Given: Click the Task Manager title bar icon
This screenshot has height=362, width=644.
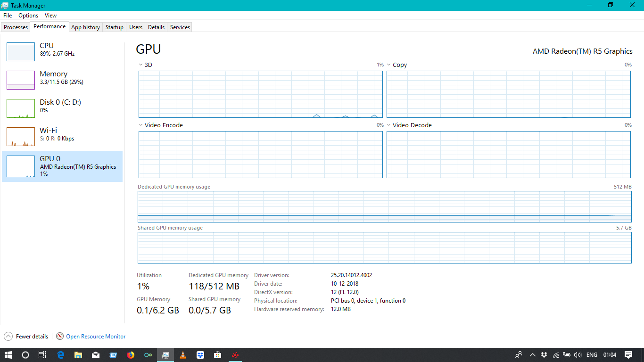Looking at the screenshot, I should pyautogui.click(x=6, y=5).
